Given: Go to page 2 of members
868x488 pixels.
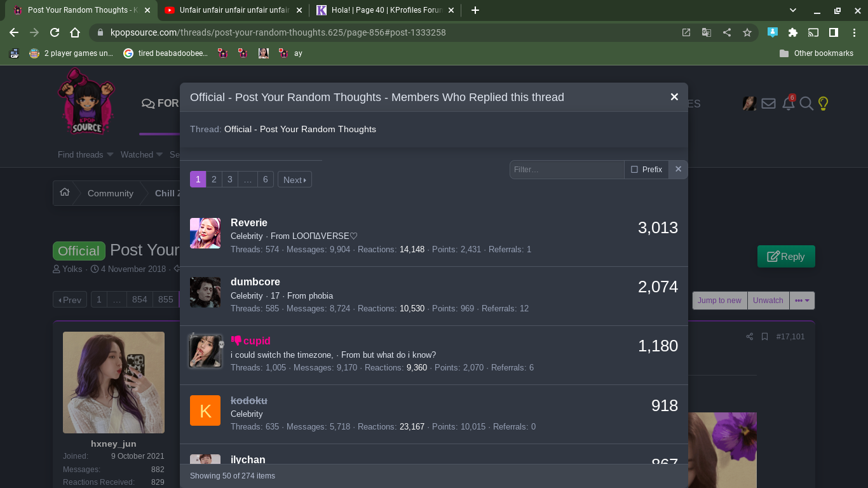Looking at the screenshot, I should coord(214,180).
